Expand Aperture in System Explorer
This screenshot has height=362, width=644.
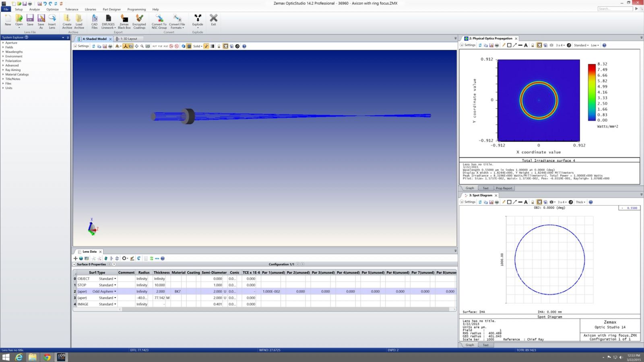click(3, 43)
